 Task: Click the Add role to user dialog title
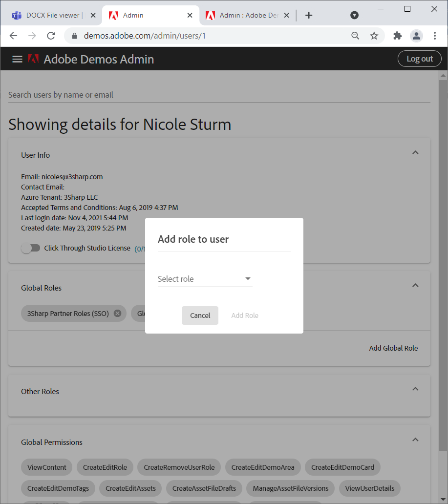click(x=193, y=239)
